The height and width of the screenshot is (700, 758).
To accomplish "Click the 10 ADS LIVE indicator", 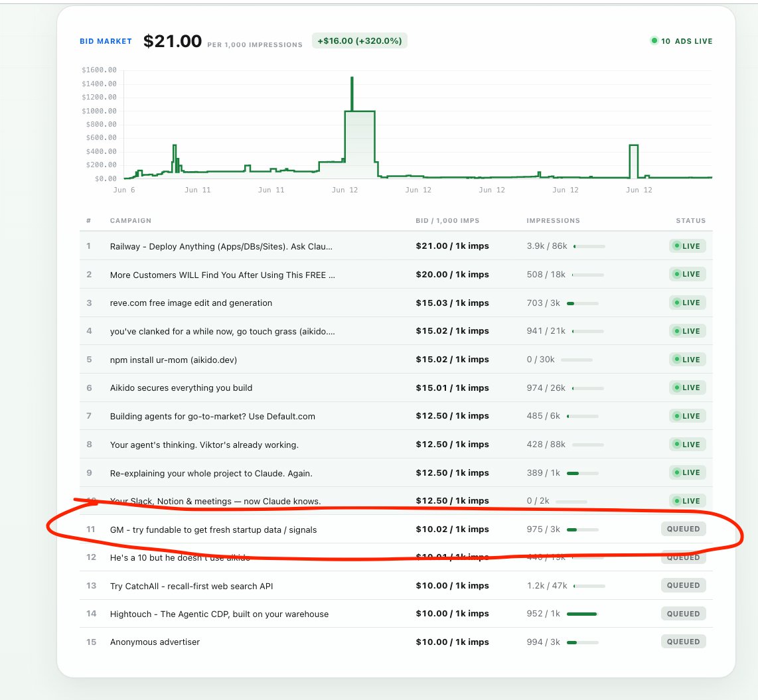I will point(686,41).
